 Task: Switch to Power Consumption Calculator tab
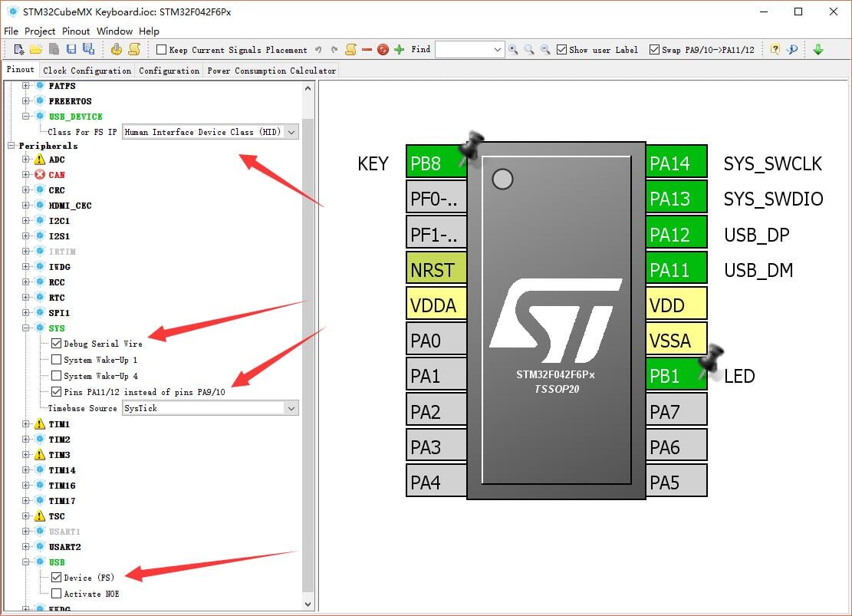point(271,70)
